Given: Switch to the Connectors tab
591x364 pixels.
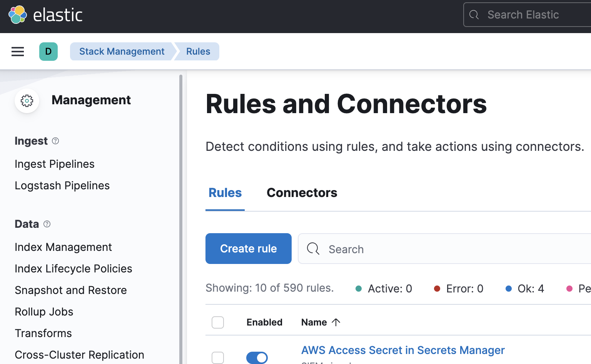Looking at the screenshot, I should tap(302, 192).
